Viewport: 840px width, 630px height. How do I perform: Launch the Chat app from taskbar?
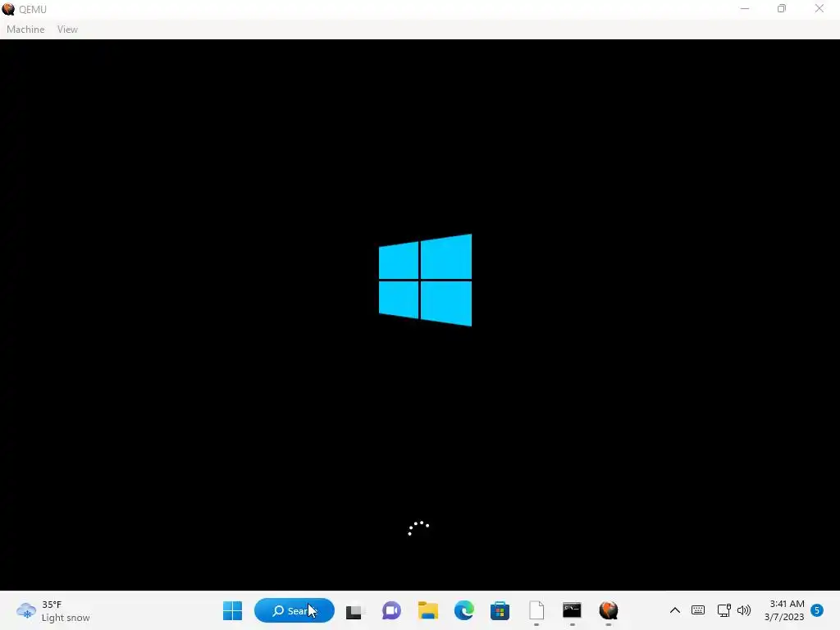point(391,610)
